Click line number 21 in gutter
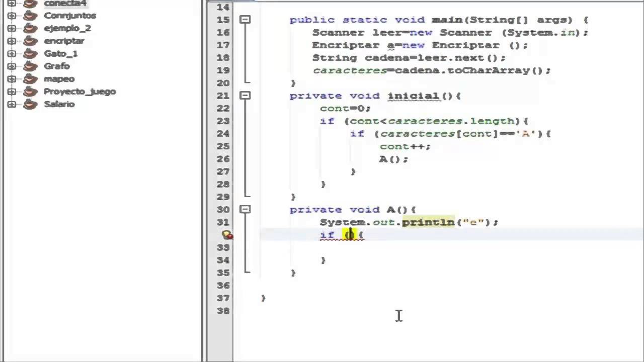This screenshot has width=644, height=362. 223,96
